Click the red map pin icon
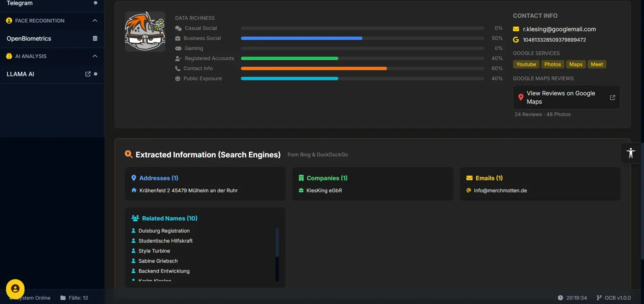644x304 pixels. (x=521, y=97)
